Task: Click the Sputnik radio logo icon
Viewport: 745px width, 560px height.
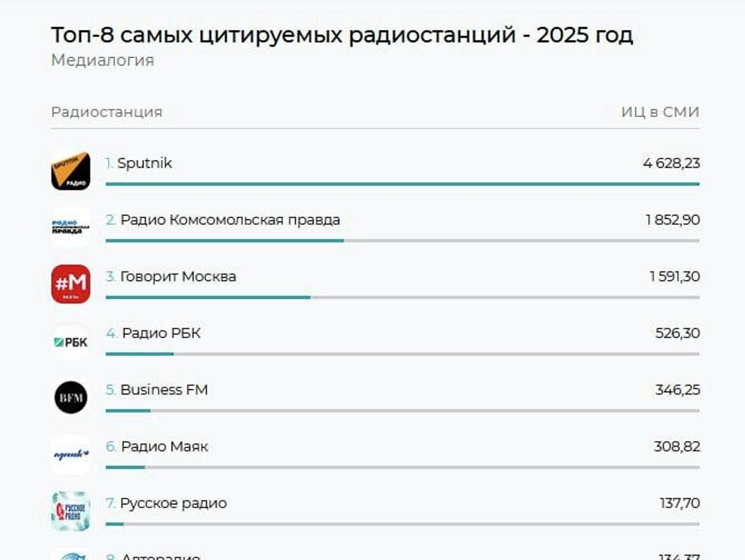Action: [x=71, y=171]
